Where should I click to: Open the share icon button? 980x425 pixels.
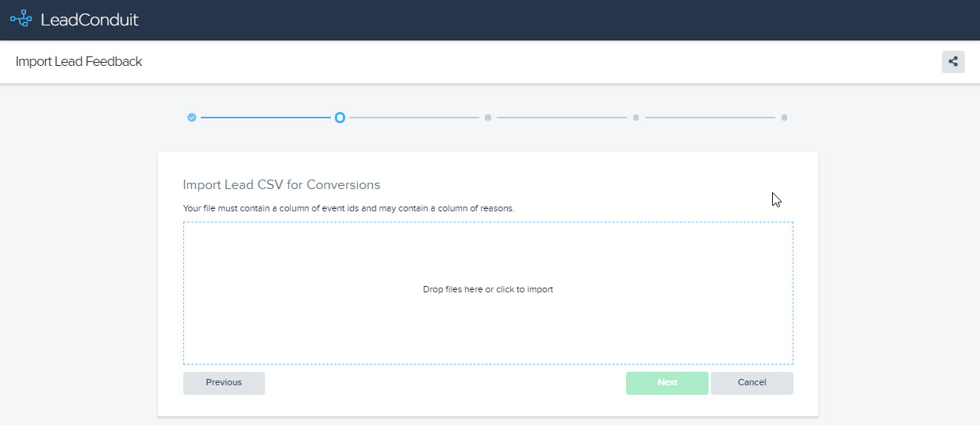[953, 61]
